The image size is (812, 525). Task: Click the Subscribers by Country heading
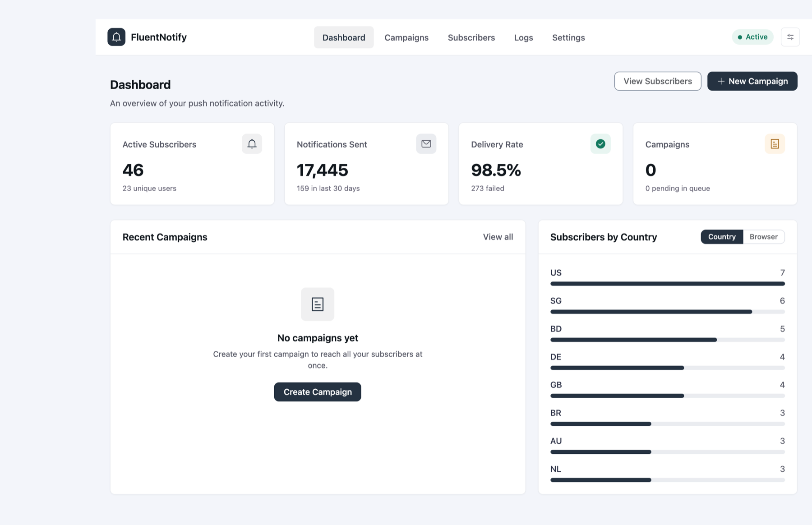click(x=604, y=237)
